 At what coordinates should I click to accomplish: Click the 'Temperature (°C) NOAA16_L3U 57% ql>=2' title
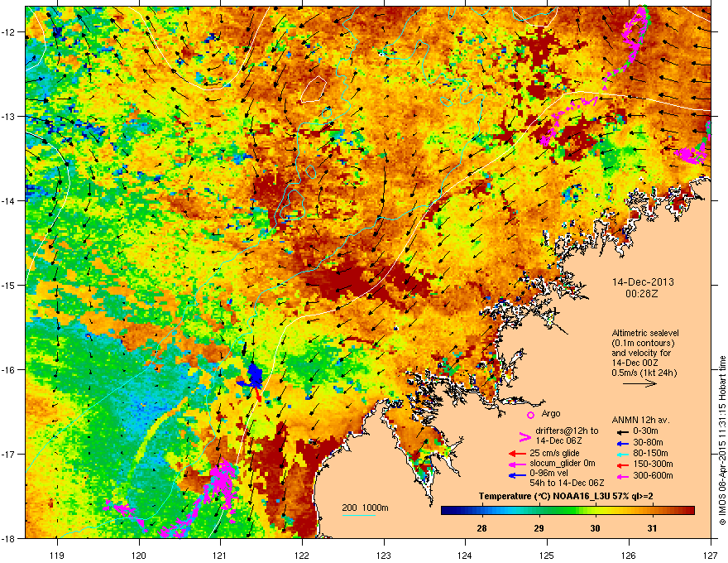(x=566, y=496)
